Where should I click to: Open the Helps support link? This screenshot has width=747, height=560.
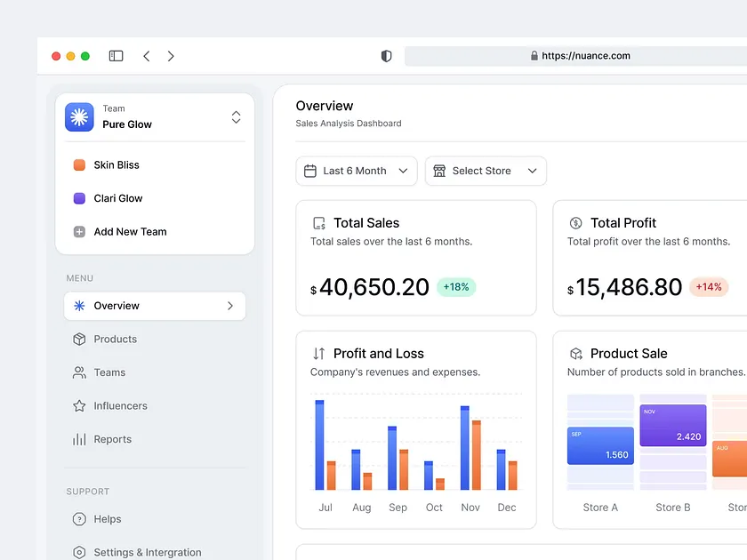[x=155, y=519]
